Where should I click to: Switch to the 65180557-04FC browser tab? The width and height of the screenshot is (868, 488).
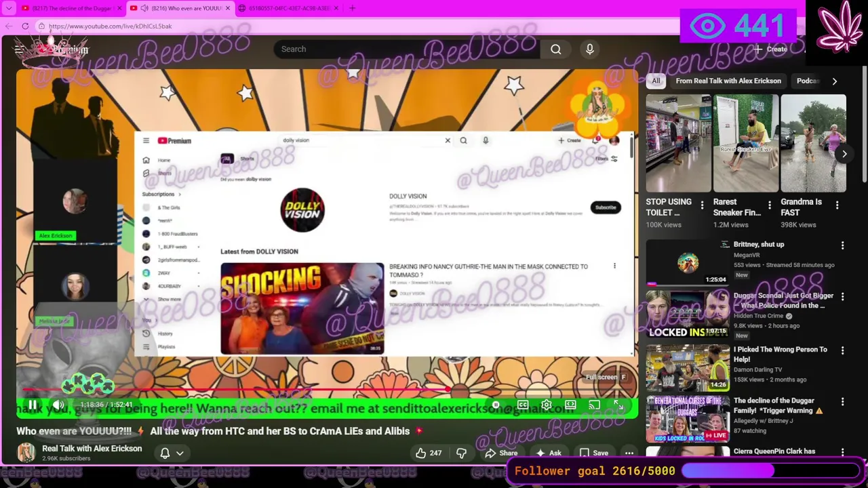click(290, 8)
